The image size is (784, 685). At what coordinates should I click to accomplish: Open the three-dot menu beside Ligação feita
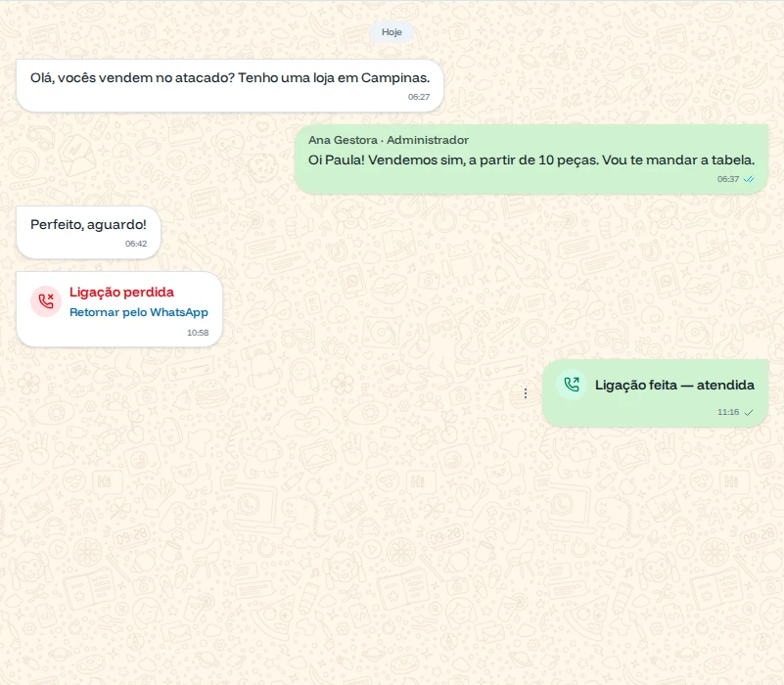[526, 393]
